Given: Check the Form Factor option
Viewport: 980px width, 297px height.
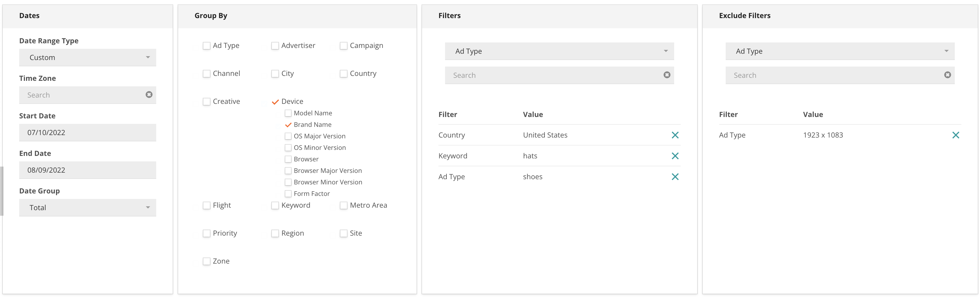Looking at the screenshot, I should point(288,193).
